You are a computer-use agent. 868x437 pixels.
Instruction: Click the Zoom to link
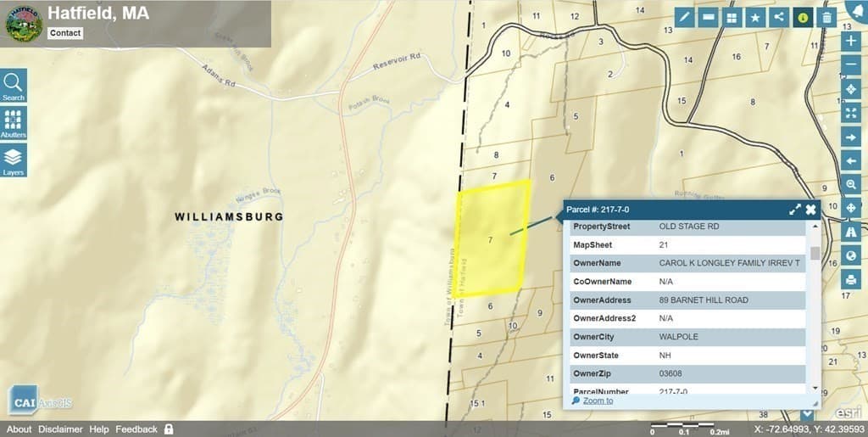tap(598, 401)
